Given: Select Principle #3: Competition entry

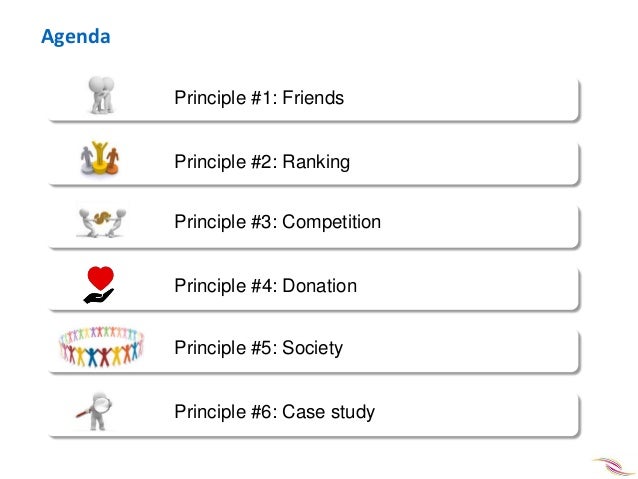Looking at the screenshot, I should click(x=313, y=225).
